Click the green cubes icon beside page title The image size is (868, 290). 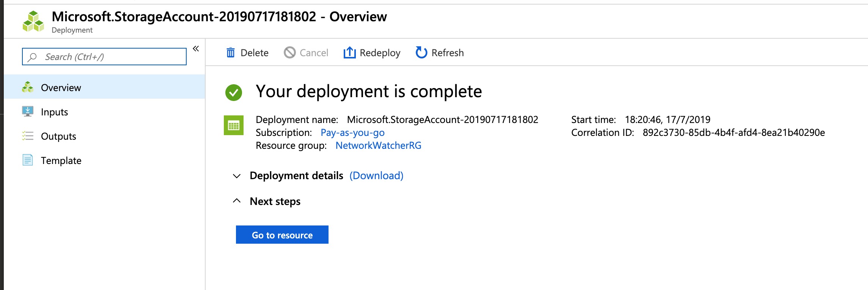(x=33, y=22)
